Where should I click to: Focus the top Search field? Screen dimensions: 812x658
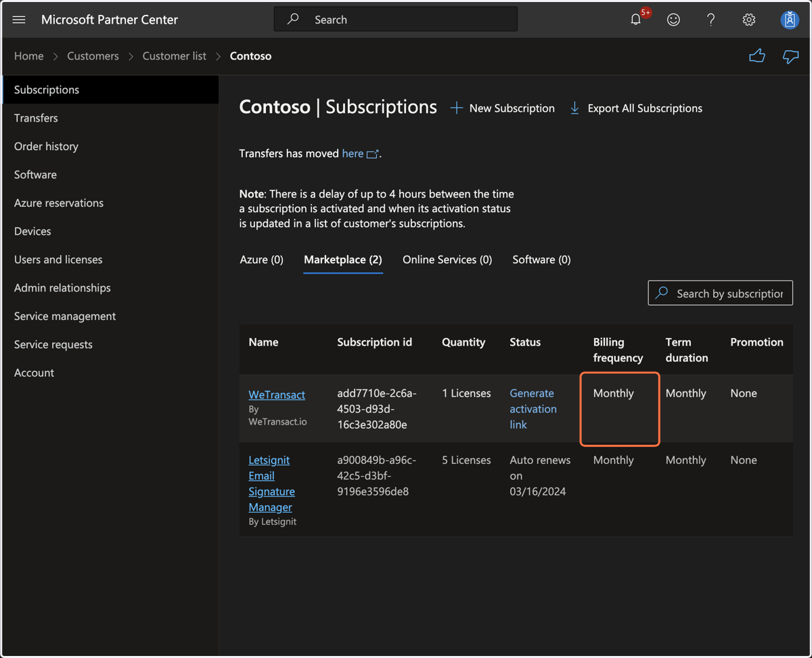click(x=396, y=20)
